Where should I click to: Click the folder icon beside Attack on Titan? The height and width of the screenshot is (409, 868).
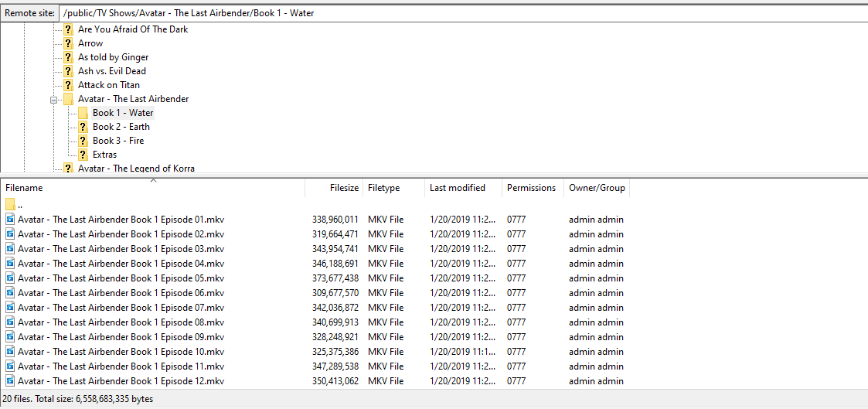[x=68, y=85]
